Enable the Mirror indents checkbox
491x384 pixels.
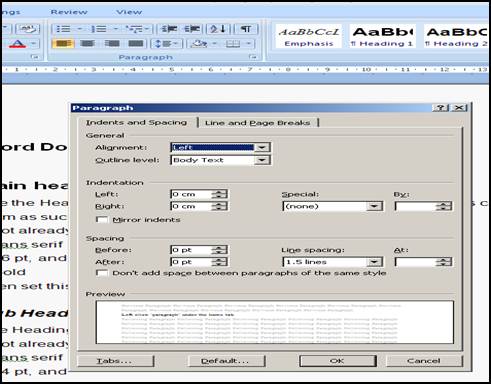[102, 220]
